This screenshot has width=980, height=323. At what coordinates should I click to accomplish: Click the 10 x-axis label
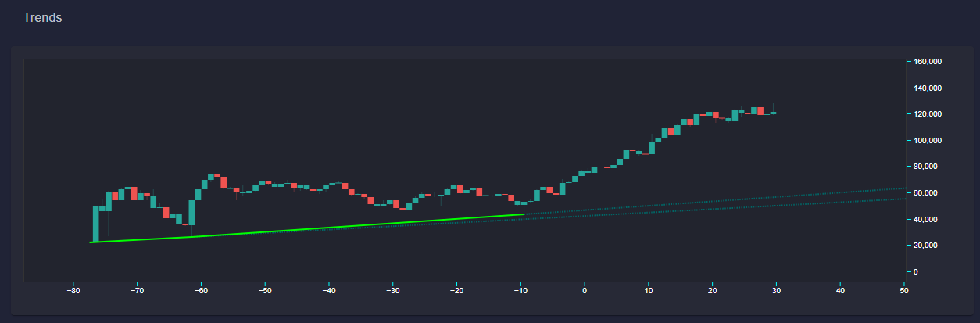click(x=649, y=290)
